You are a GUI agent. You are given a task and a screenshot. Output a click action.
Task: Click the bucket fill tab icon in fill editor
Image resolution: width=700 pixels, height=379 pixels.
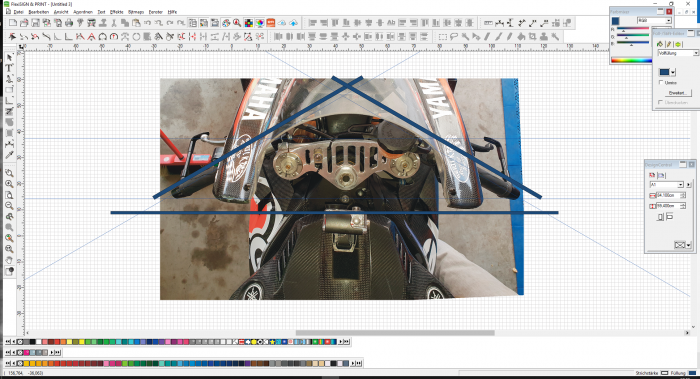[660, 44]
